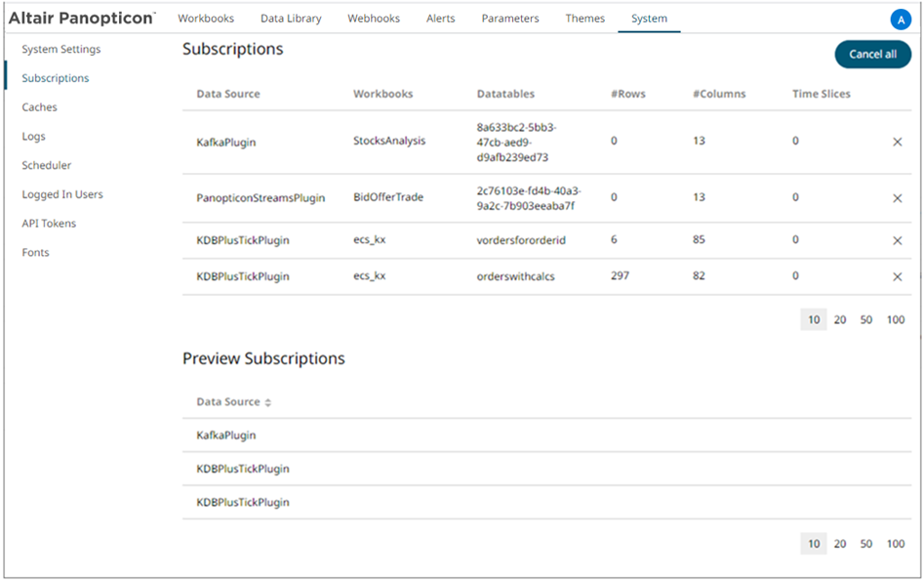Open the Themes tab
Screen dimensions: 924x581
coord(584,19)
